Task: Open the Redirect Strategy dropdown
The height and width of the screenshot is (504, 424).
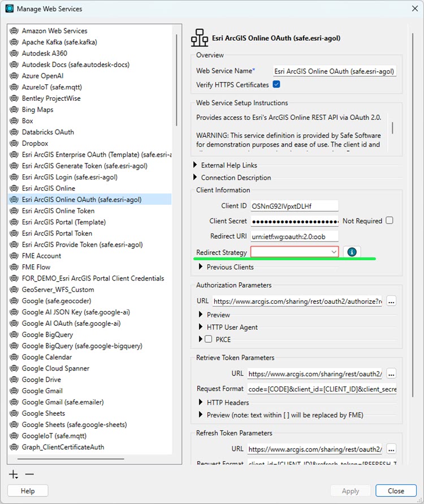Action: [x=295, y=252]
